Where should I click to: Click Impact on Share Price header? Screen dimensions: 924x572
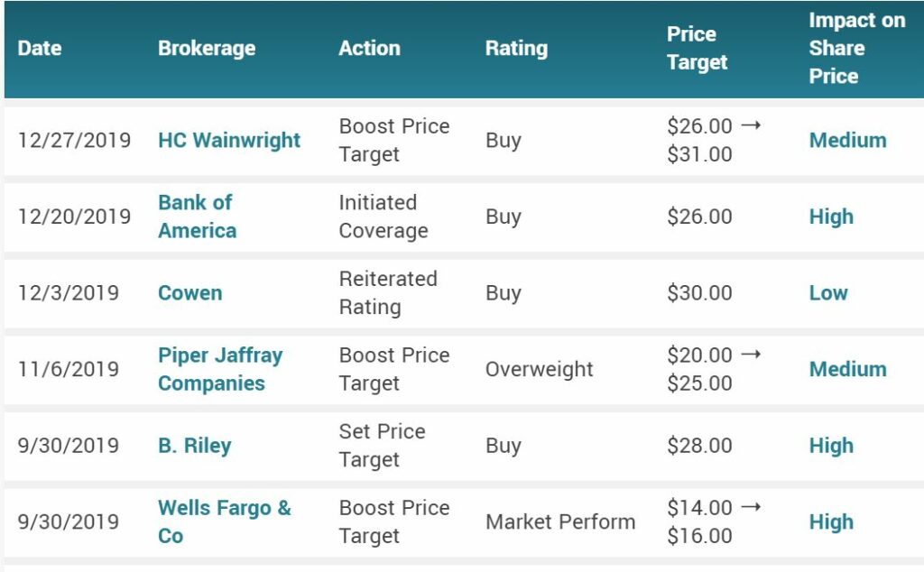point(857,49)
